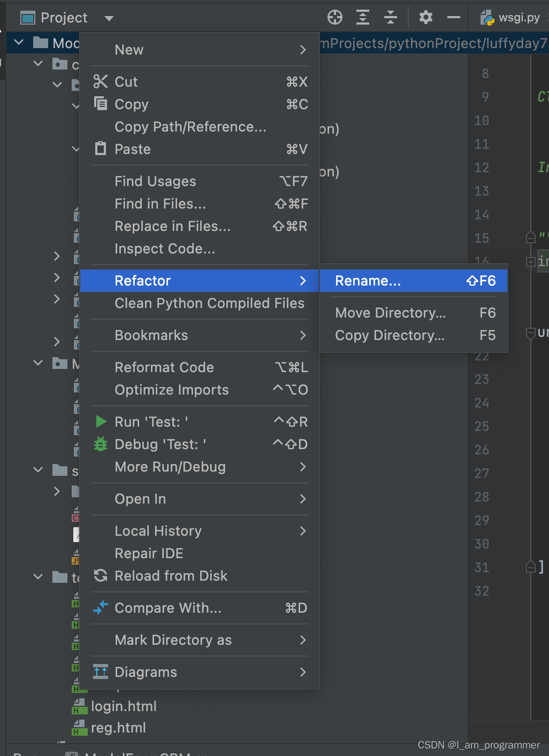Hide the Project panel with the minimize icon

click(453, 17)
